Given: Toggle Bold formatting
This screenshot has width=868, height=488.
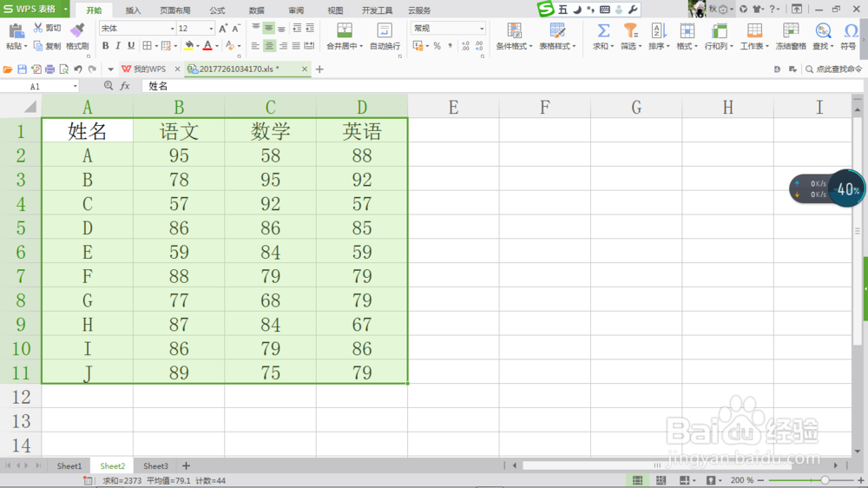Looking at the screenshot, I should (x=105, y=46).
